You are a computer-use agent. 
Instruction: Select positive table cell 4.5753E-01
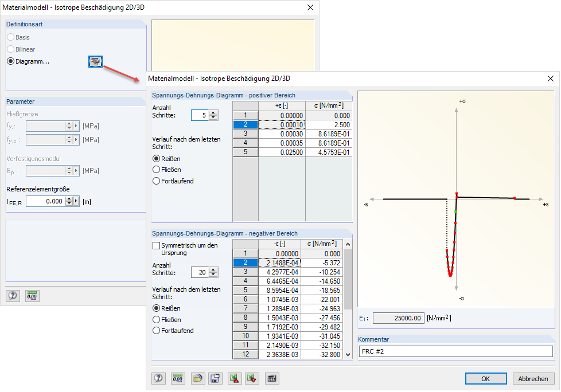(329, 152)
